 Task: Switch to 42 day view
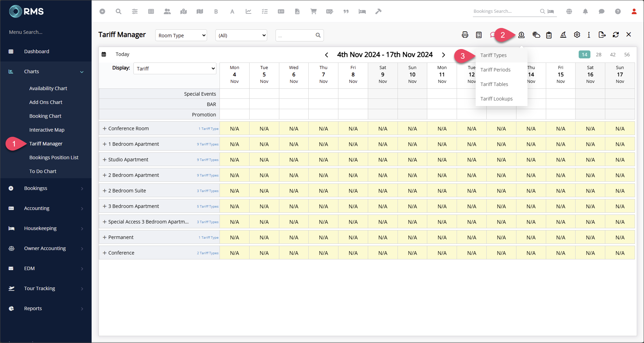point(613,55)
